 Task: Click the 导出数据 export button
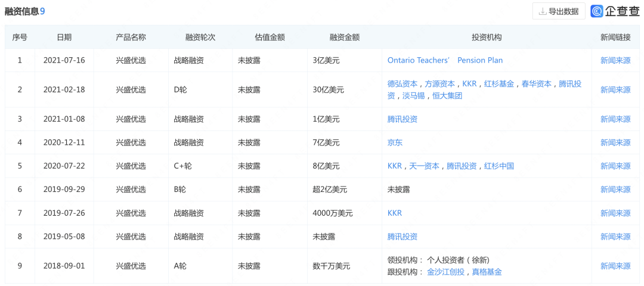pos(558,11)
